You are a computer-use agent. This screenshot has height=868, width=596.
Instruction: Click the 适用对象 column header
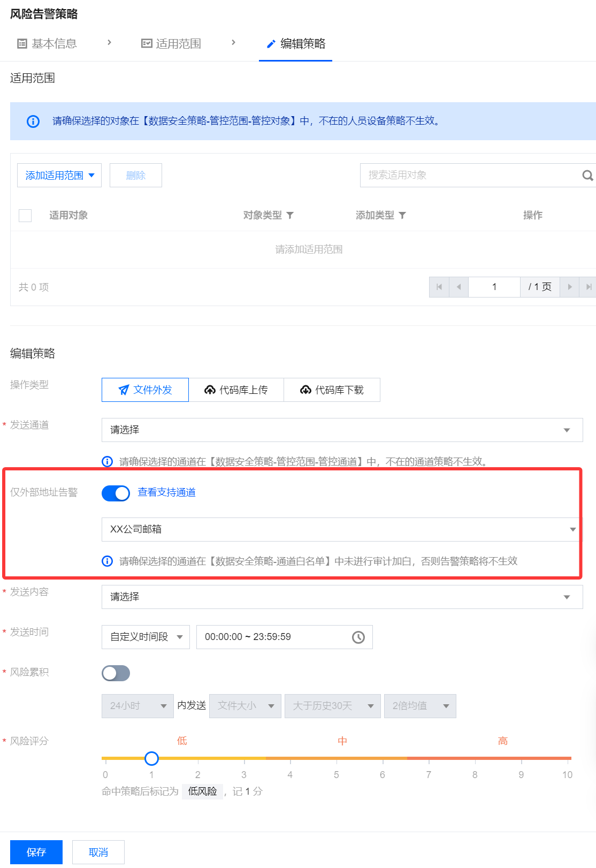(68, 215)
